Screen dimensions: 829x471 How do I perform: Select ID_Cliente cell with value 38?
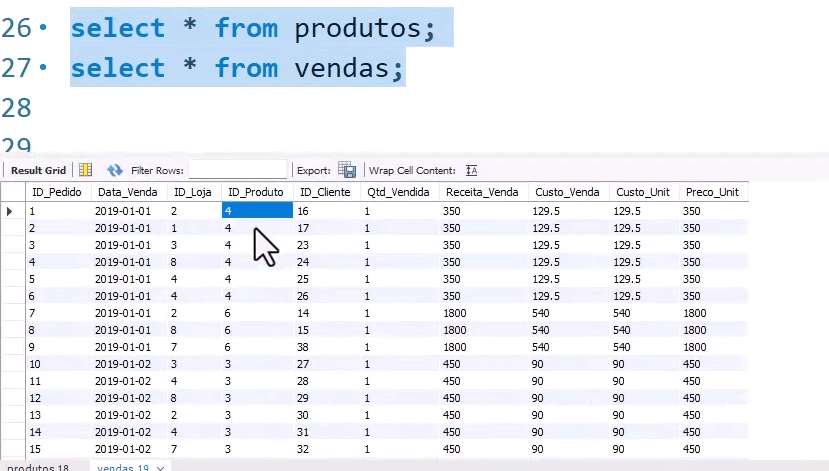[326, 347]
